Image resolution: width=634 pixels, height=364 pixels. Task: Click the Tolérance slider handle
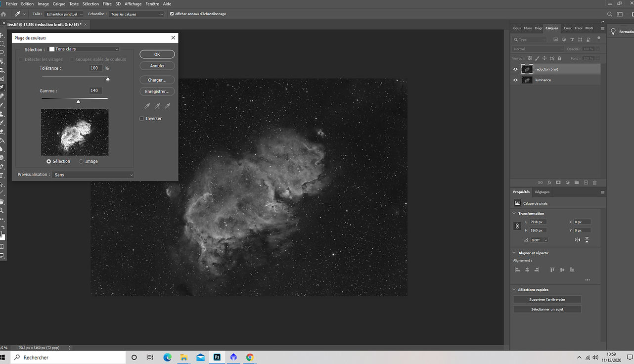(108, 79)
